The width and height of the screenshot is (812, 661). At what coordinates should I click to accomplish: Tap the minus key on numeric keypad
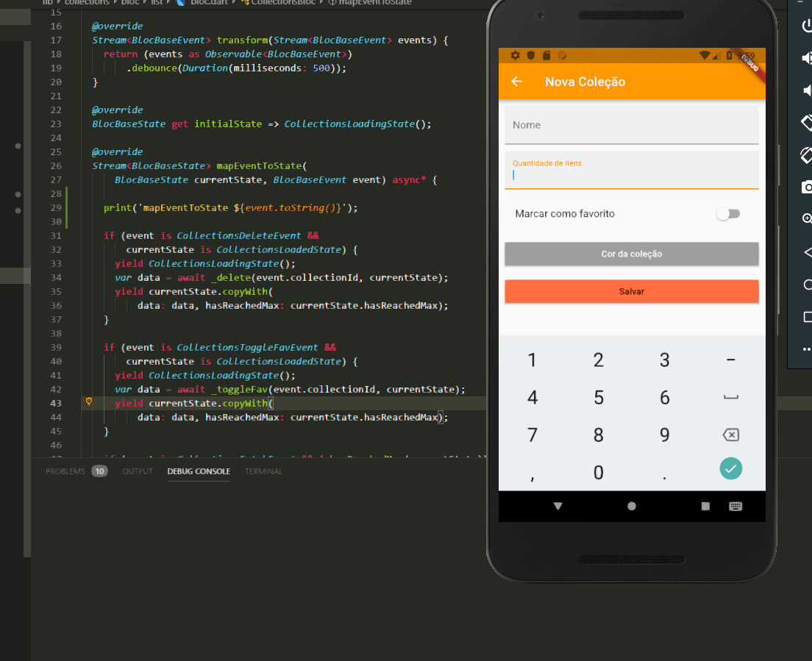pyautogui.click(x=730, y=360)
